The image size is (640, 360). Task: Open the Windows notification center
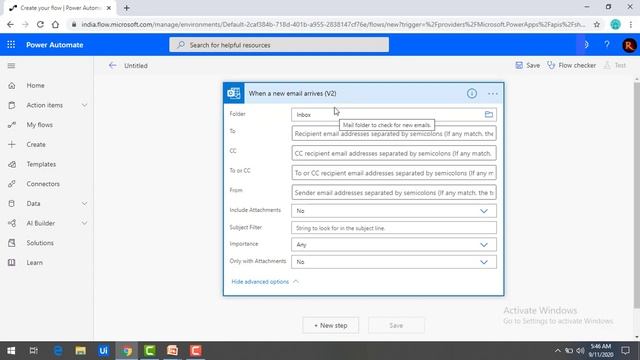[x=625, y=351]
